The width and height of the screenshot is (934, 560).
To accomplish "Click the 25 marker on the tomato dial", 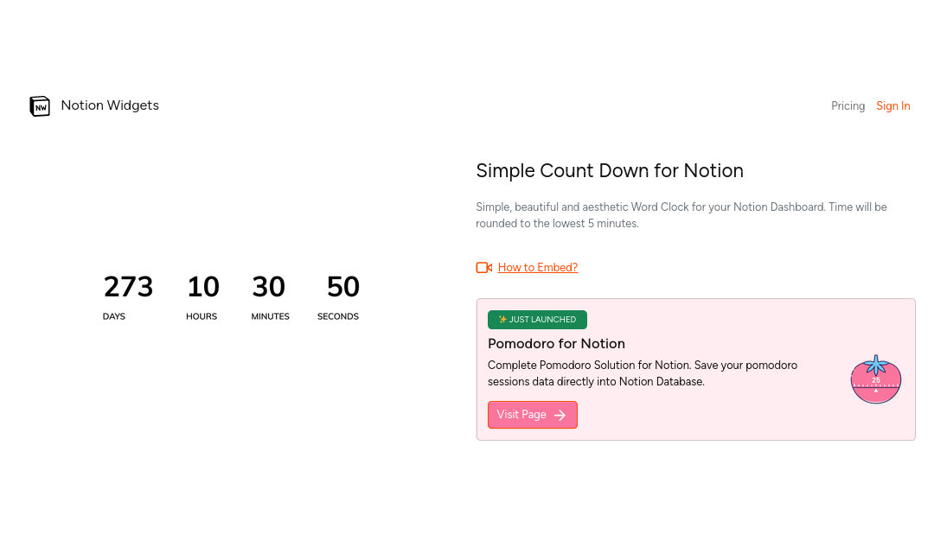I will click(x=875, y=379).
